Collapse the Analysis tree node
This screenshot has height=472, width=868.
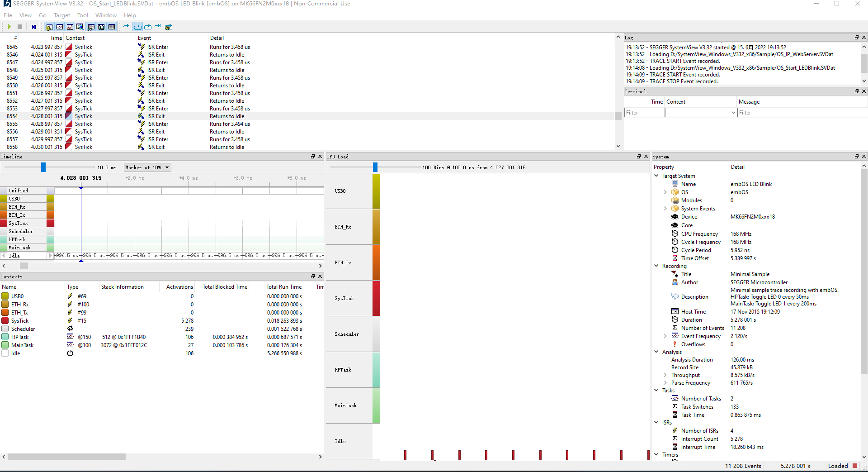click(x=656, y=352)
